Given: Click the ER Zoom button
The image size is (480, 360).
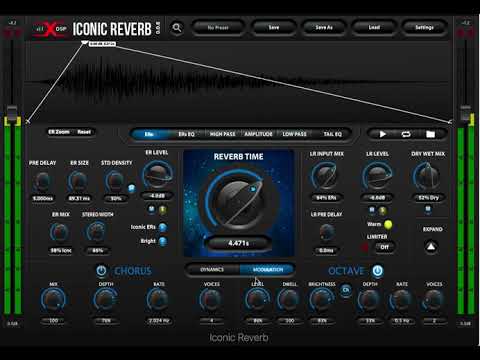Looking at the screenshot, I should pyautogui.click(x=59, y=132).
